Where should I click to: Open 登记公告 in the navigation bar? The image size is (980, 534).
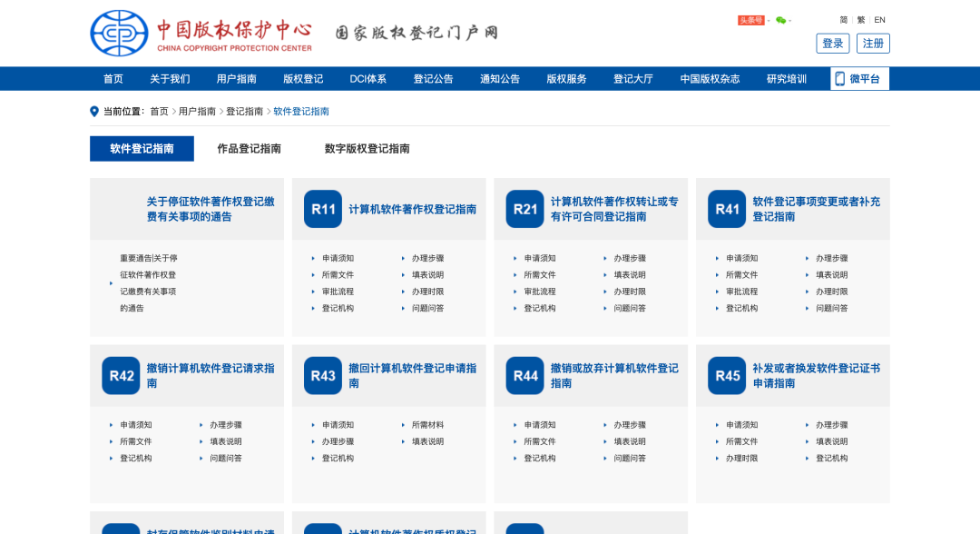coord(433,79)
